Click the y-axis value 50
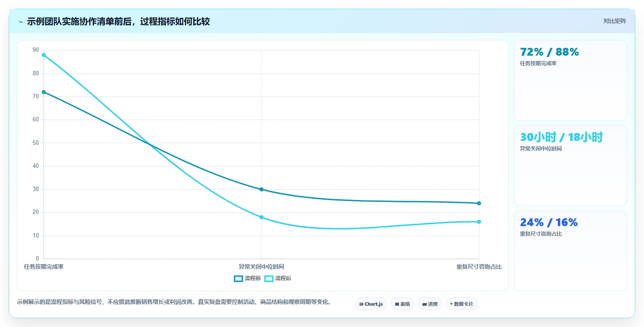The image size is (644, 327). click(36, 143)
